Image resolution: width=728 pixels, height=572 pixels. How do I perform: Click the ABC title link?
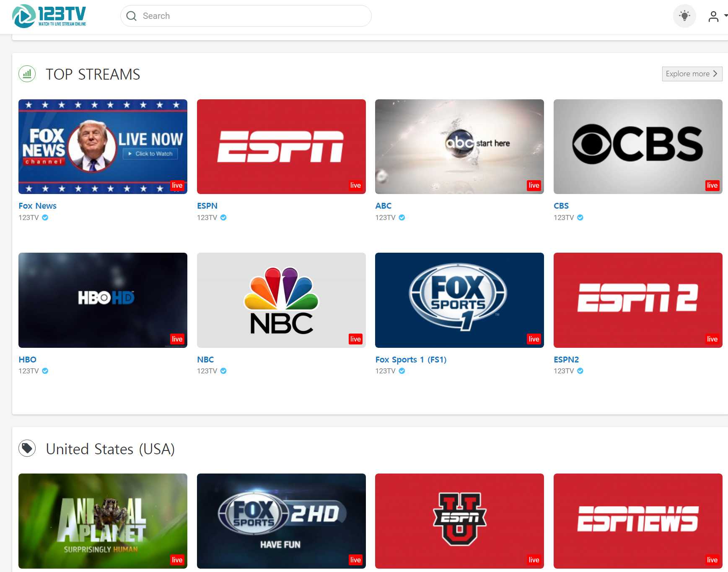click(x=383, y=206)
